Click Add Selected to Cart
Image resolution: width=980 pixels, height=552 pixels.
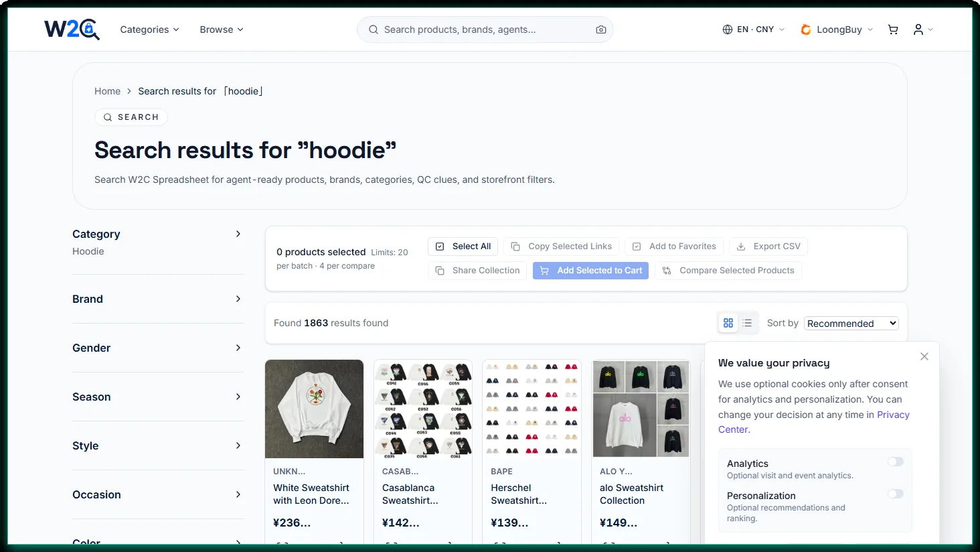point(590,271)
